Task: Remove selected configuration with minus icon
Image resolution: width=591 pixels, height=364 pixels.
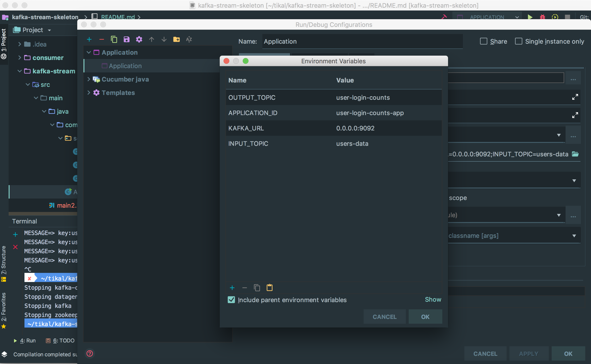Action: click(x=102, y=39)
